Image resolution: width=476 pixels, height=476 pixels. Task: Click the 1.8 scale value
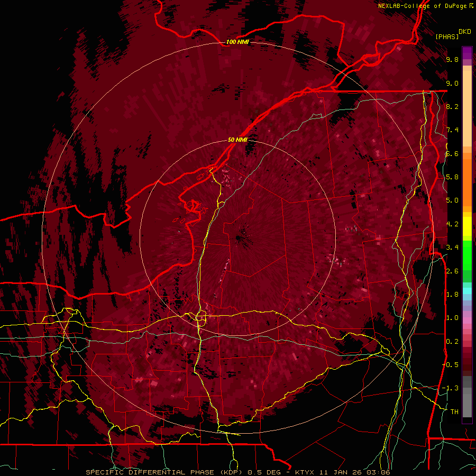point(452,295)
